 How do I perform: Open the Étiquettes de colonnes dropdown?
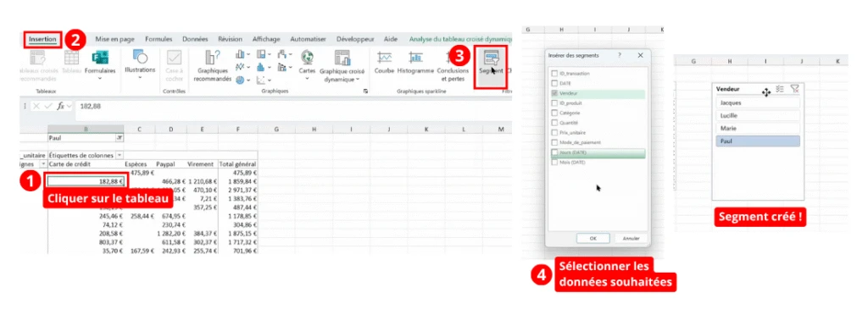(120, 156)
